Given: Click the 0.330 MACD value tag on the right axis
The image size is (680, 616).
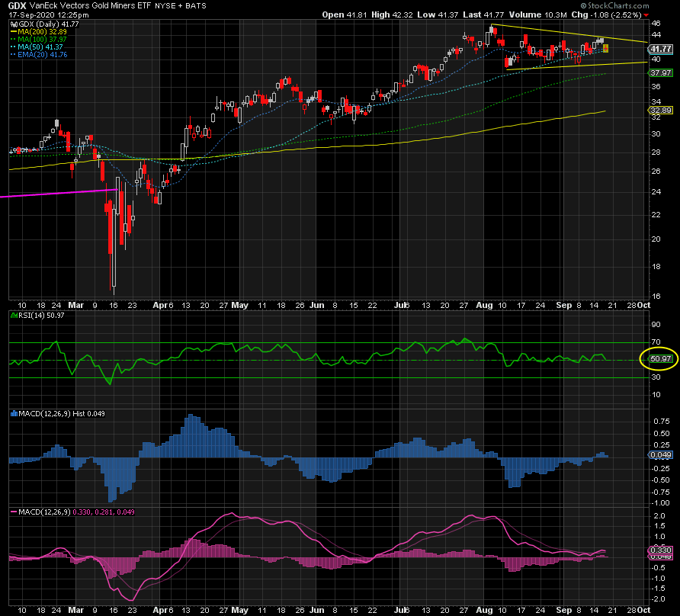Looking at the screenshot, I should tap(660, 550).
